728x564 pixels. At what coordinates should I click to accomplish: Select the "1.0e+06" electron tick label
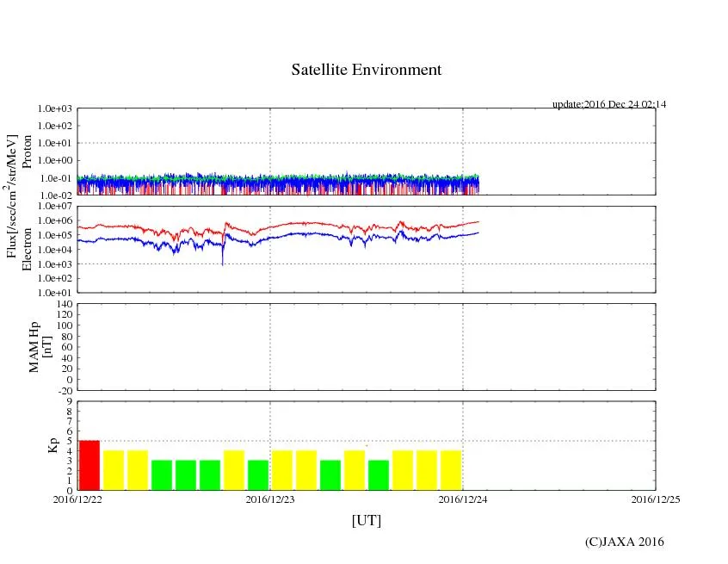[55, 220]
